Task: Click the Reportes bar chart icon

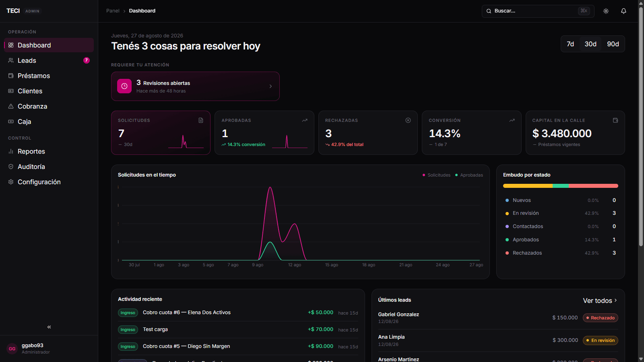Action: 11,151
